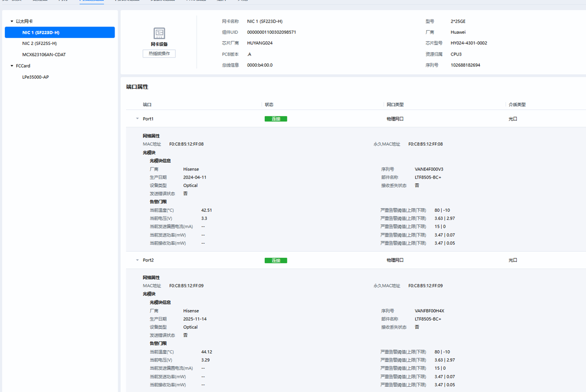
Task: Click Port2 current temperature 44.12
Action: pos(207,352)
